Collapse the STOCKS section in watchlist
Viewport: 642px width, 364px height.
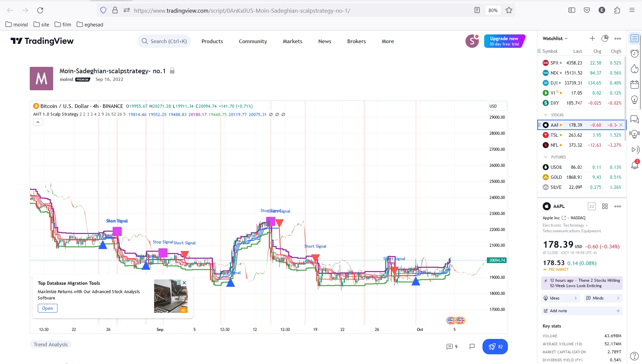coord(546,115)
